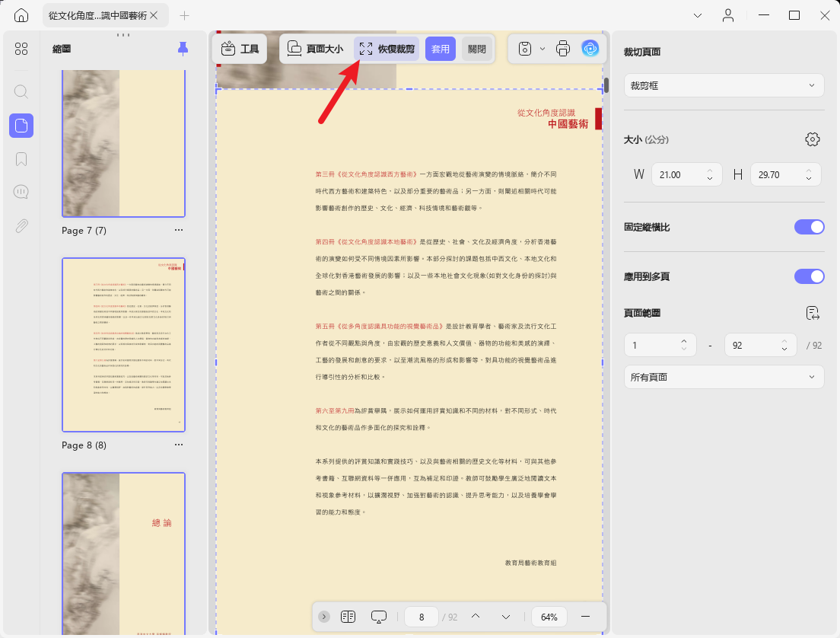
Task: Click the panel drag grip dots
Action: [123, 35]
